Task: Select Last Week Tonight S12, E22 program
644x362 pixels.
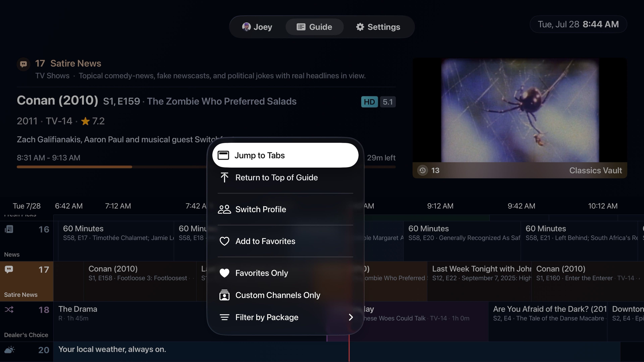Action: [479, 281]
